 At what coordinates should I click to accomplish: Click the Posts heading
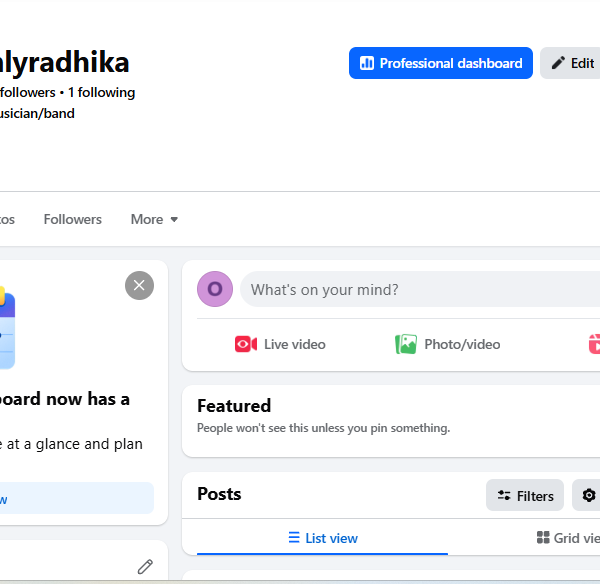click(219, 494)
